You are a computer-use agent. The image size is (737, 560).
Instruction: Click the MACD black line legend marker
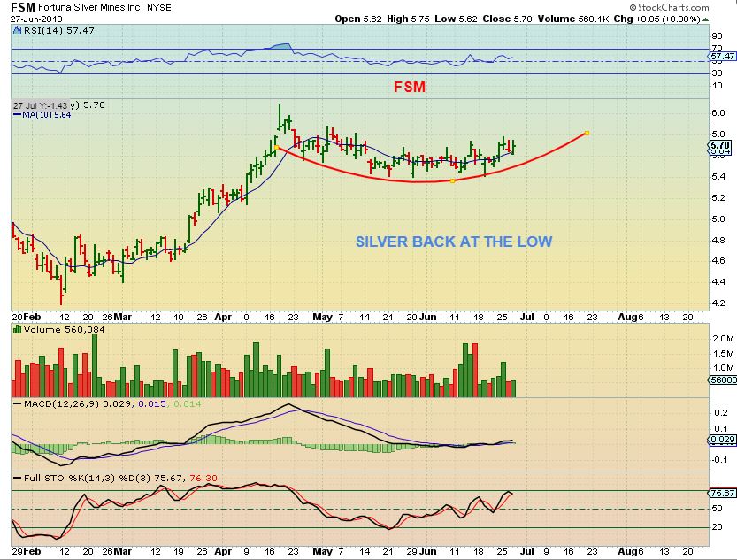click(x=18, y=404)
